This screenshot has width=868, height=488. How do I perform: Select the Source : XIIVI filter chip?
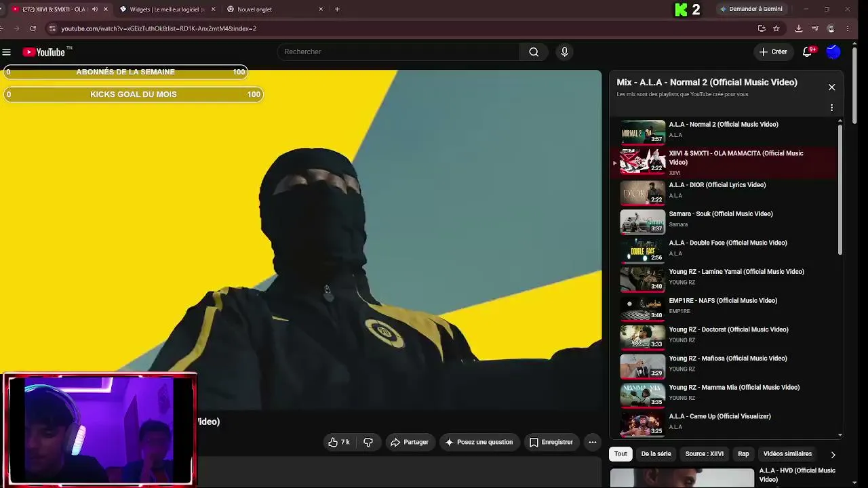point(705,454)
